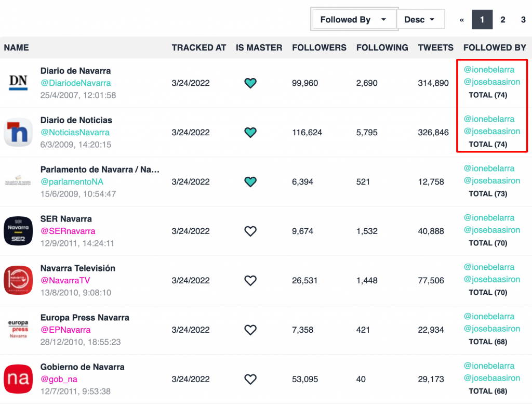Sort by TRACKED AT column header
The image size is (532, 404).
point(199,47)
